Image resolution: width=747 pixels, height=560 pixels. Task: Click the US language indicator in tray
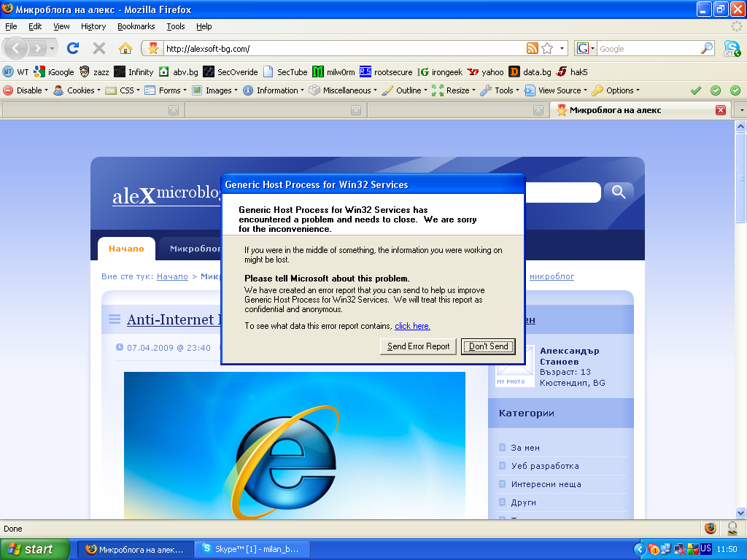[x=705, y=548]
